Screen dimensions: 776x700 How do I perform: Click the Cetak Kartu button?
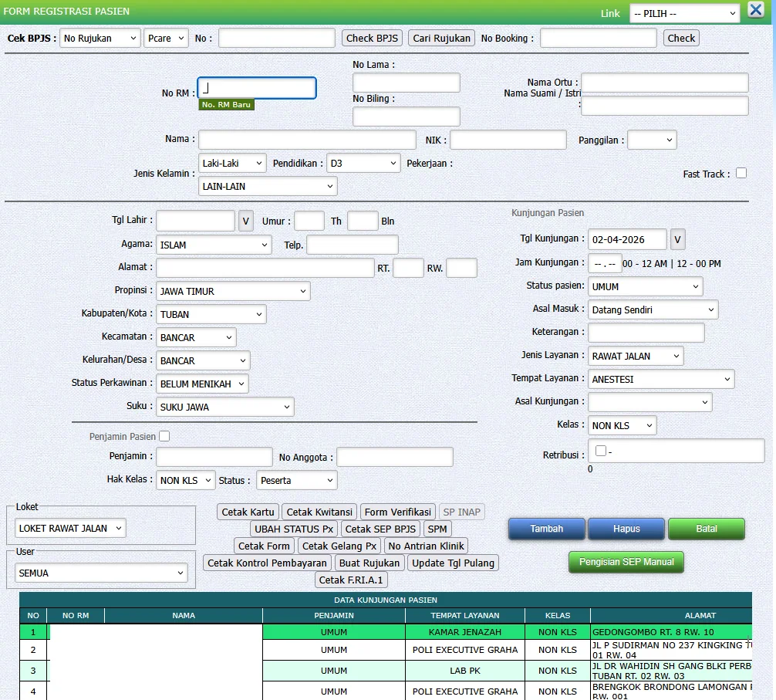pos(248,512)
